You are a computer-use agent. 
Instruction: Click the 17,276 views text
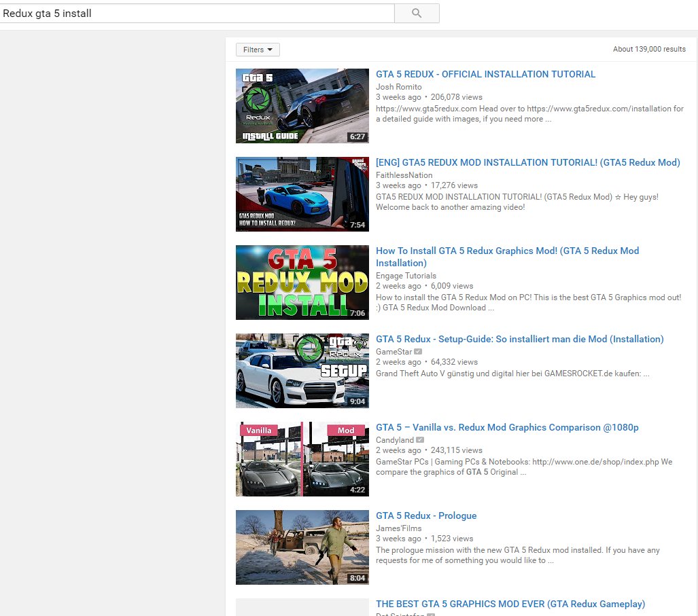454,185
